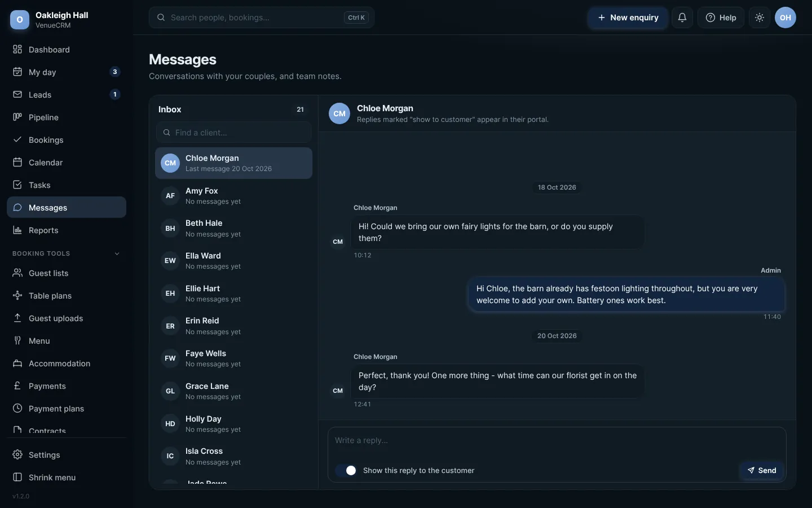Go to My day in sidebar
This screenshot has width=812, height=508.
tap(67, 72)
